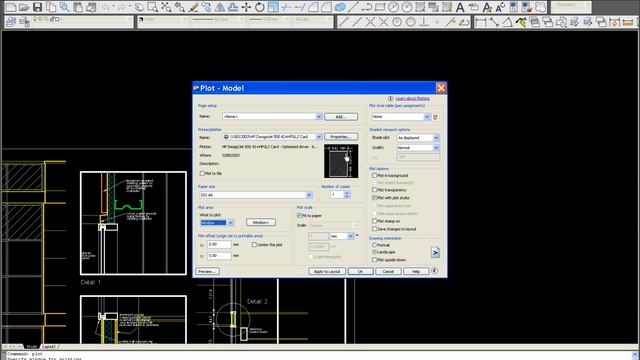640x360 pixels.
Task: Open Layer Properties Manager icon
Action: (11, 21)
